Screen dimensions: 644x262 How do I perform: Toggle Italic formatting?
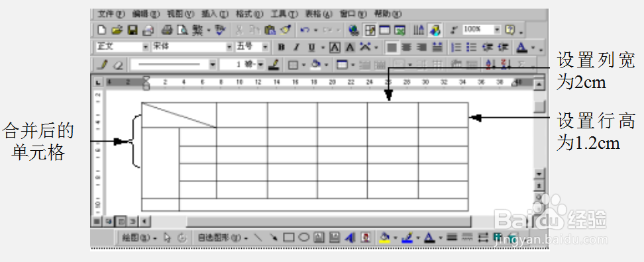click(x=297, y=47)
